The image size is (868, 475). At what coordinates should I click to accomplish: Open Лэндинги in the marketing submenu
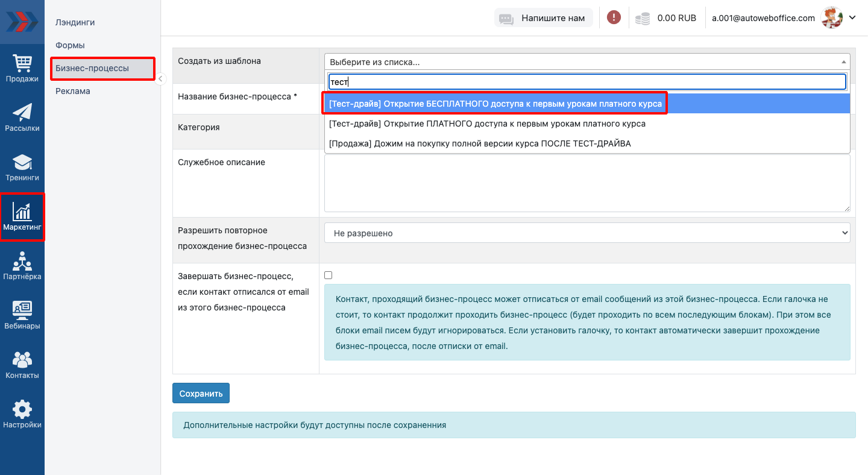click(x=75, y=22)
